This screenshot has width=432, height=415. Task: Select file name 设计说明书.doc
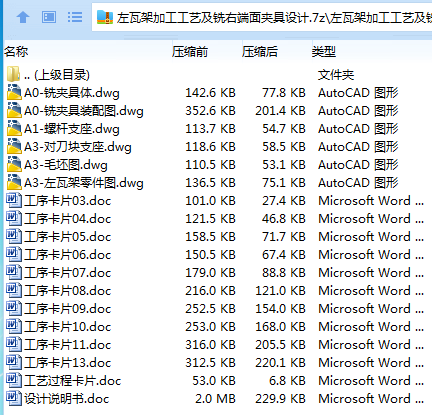click(x=67, y=399)
